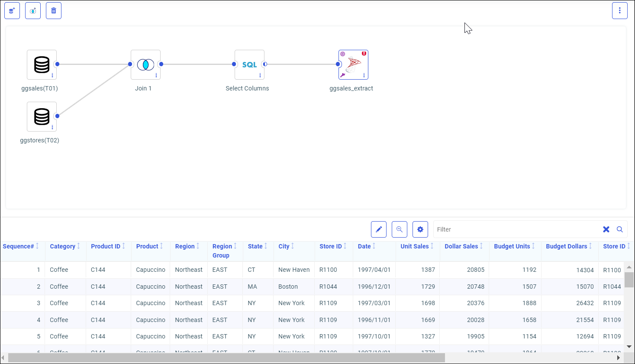Viewport: 635px width, 364px height.
Task: Sort by the Category column arrow icon
Action: coord(78,246)
